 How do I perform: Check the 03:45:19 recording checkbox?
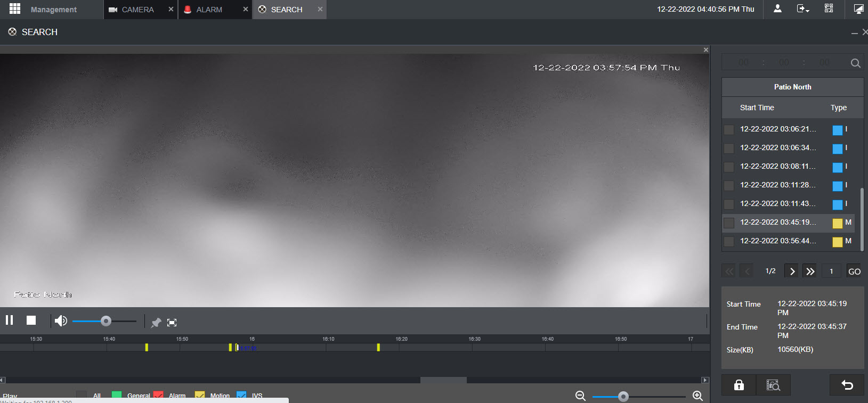tap(729, 223)
